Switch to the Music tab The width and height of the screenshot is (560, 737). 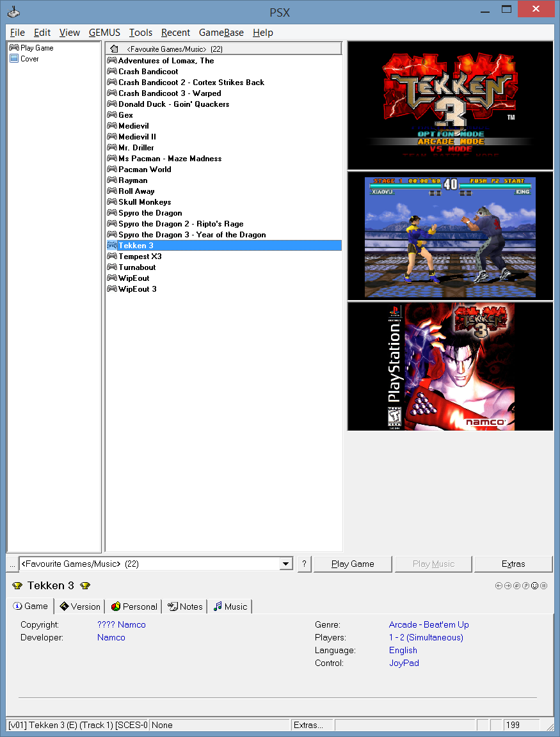pos(230,606)
